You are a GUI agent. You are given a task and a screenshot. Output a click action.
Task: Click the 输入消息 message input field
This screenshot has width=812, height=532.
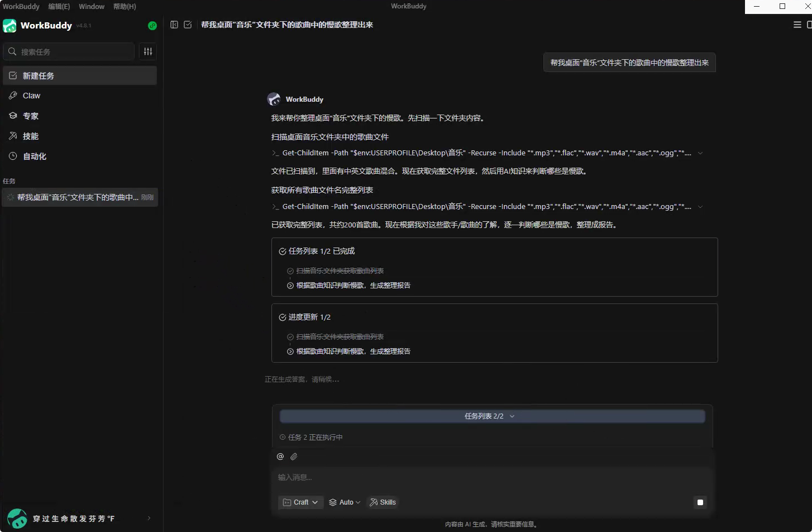(x=492, y=477)
